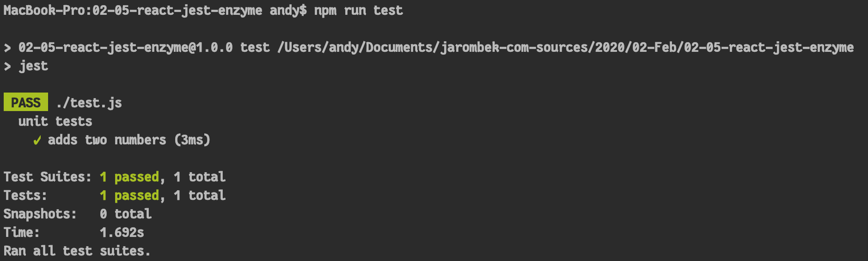Click '1 passed' in the Tests row
This screenshot has width=868, height=261.
[x=129, y=195]
